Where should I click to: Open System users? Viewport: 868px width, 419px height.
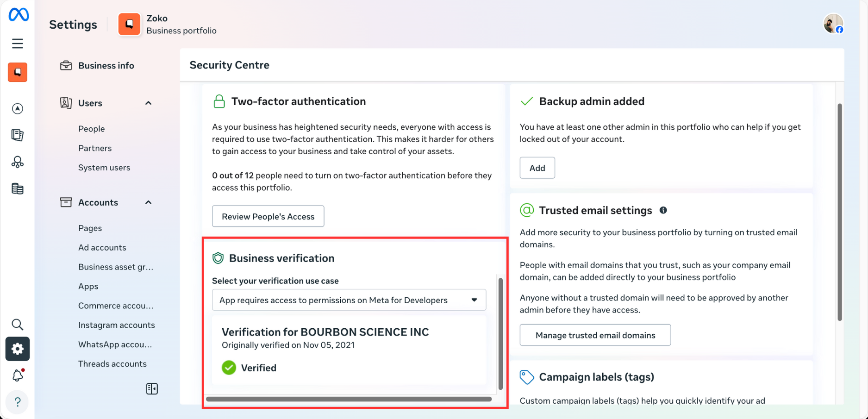(104, 168)
